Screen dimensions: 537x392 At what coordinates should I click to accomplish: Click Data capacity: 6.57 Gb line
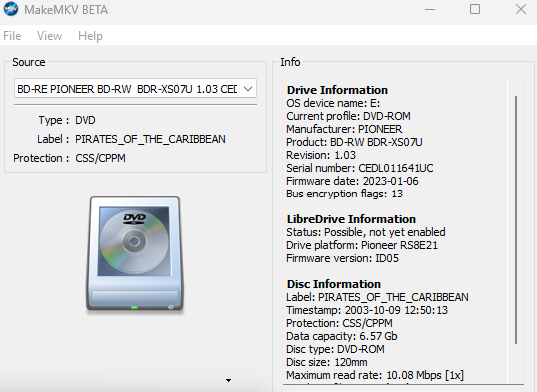(x=341, y=336)
